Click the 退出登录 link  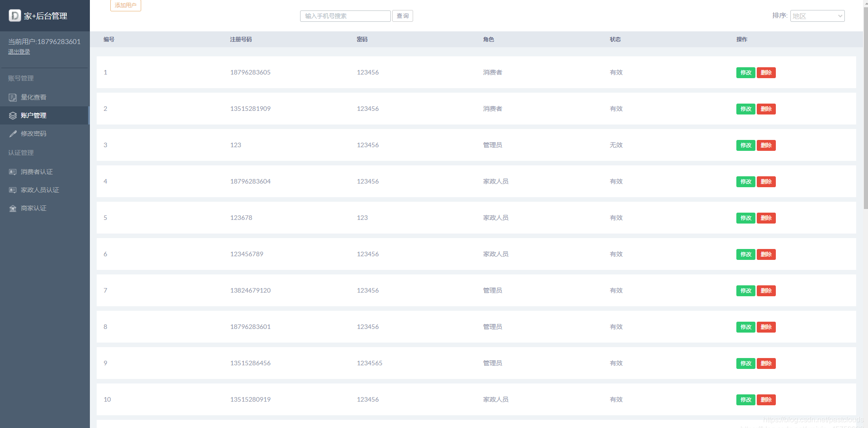tap(19, 52)
